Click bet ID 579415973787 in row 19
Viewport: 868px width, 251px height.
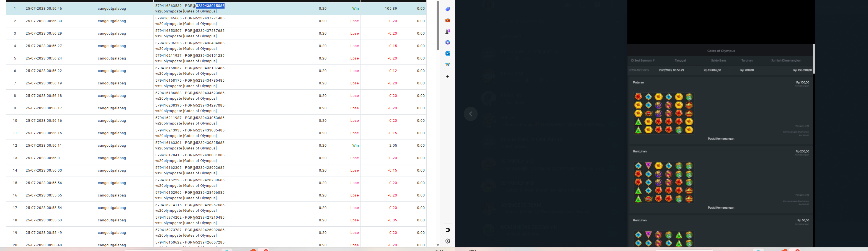tap(168, 230)
